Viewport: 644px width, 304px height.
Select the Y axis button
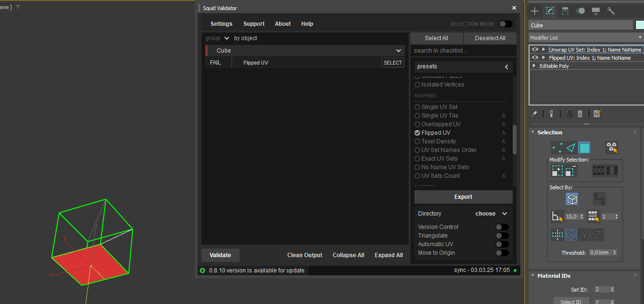(584, 235)
